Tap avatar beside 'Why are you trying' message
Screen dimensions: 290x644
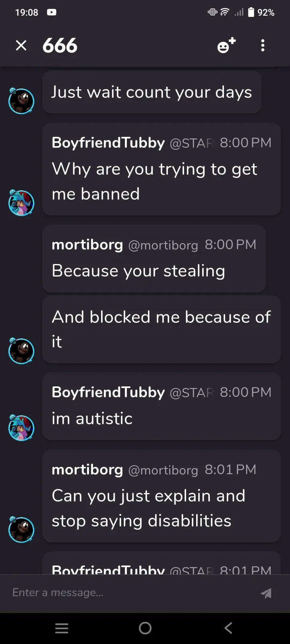coord(21,202)
